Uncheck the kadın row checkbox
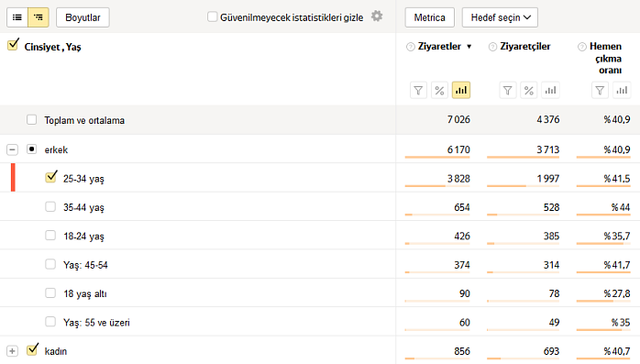640x364 pixels. coord(32,350)
